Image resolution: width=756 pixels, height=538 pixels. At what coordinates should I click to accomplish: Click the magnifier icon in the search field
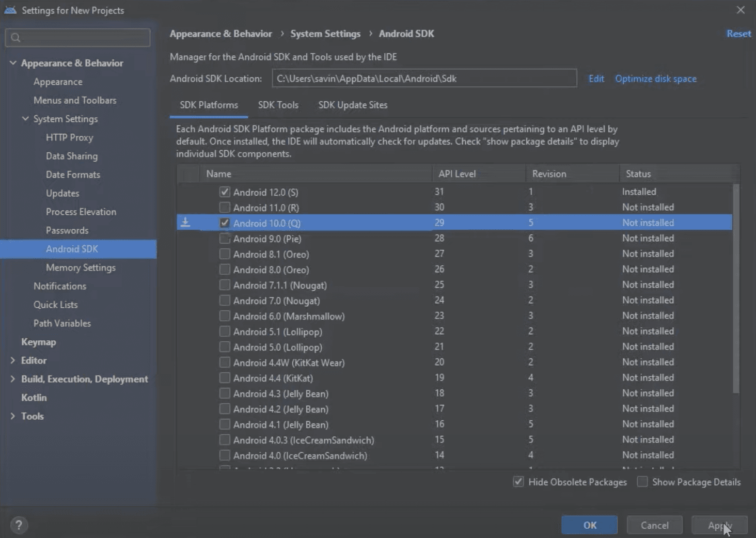tap(15, 37)
